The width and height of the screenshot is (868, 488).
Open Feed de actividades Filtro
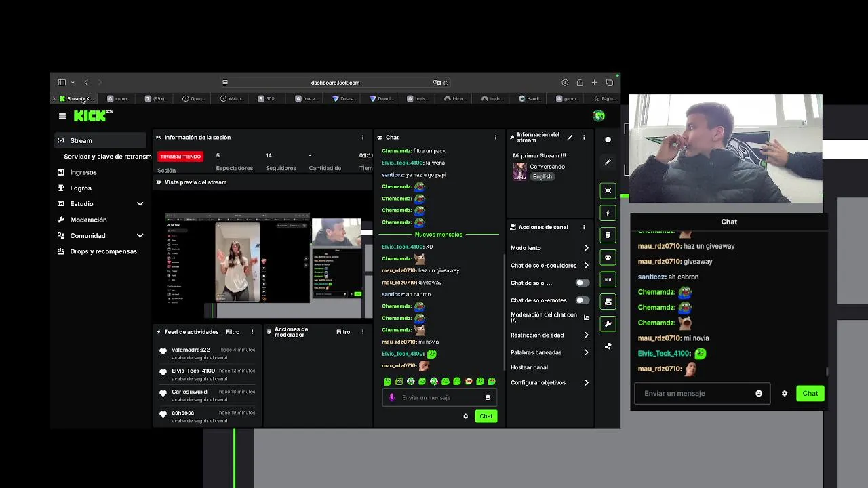pos(233,332)
